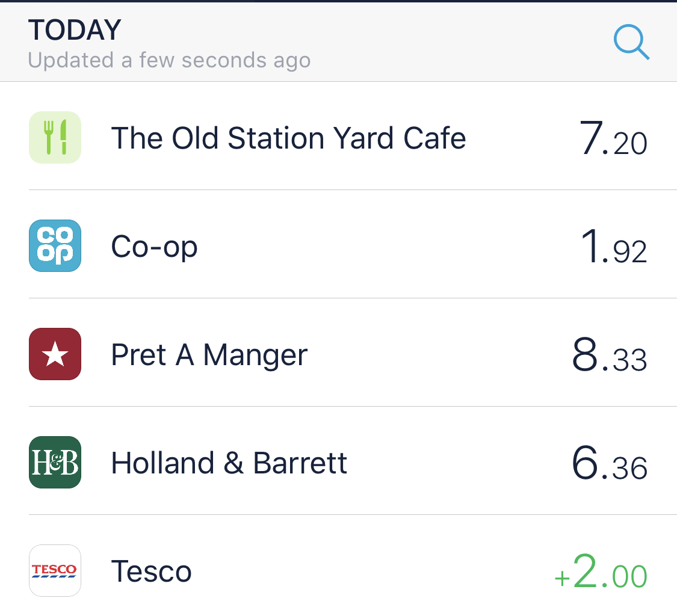This screenshot has width=677, height=616.
Task: Open the Co-op transaction name
Action: click(x=154, y=247)
